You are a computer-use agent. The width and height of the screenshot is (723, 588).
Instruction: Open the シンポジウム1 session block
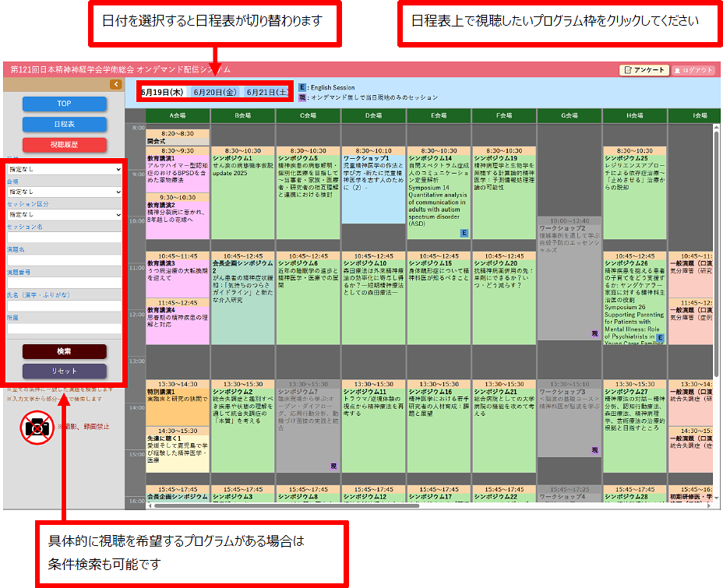[x=243, y=193]
